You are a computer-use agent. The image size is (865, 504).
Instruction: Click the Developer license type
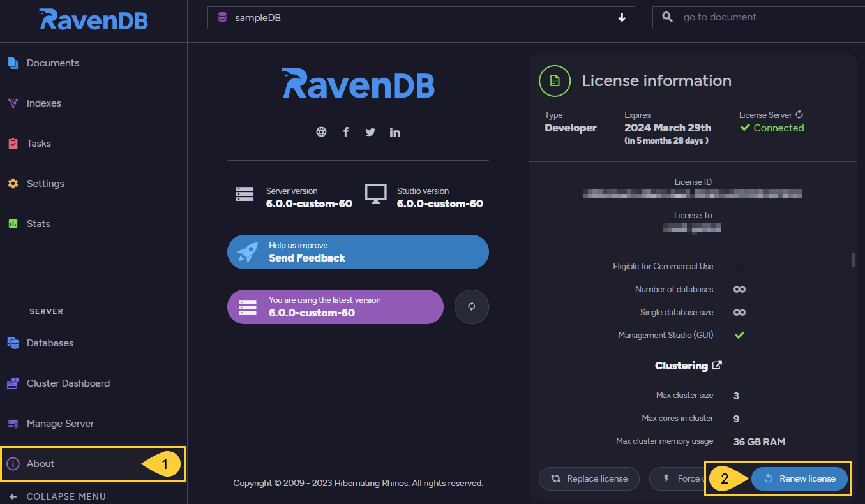coord(571,128)
